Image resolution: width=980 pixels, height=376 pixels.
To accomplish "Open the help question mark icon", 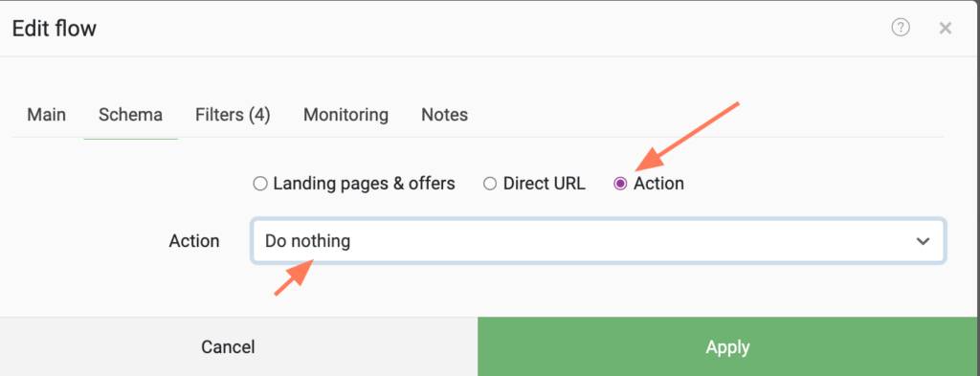I will point(900,28).
